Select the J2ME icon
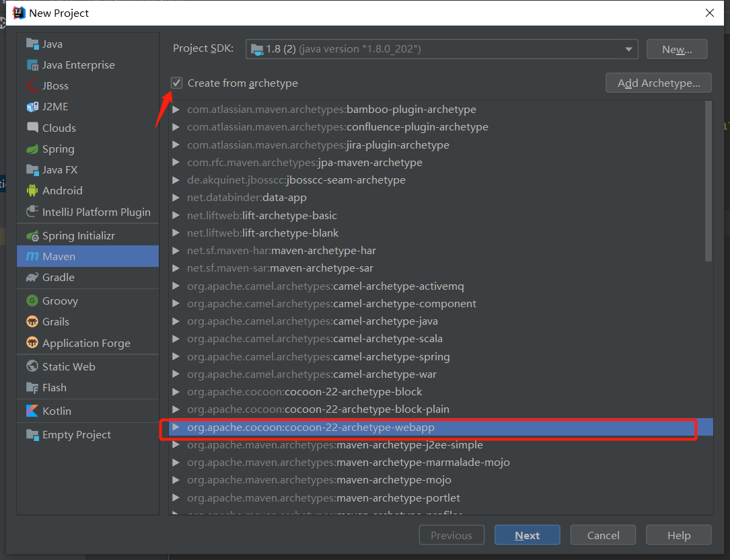The width and height of the screenshot is (730, 560). click(x=32, y=107)
